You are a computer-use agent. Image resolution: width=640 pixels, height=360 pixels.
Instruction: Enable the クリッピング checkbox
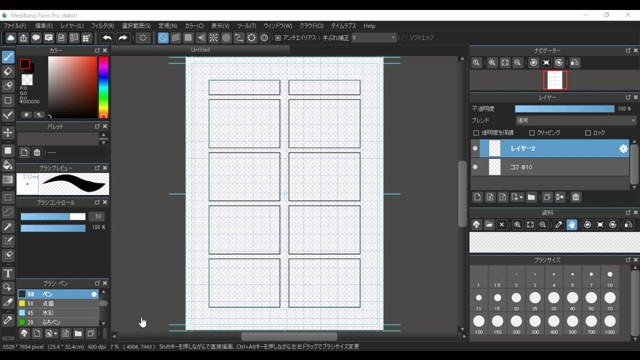tap(532, 133)
